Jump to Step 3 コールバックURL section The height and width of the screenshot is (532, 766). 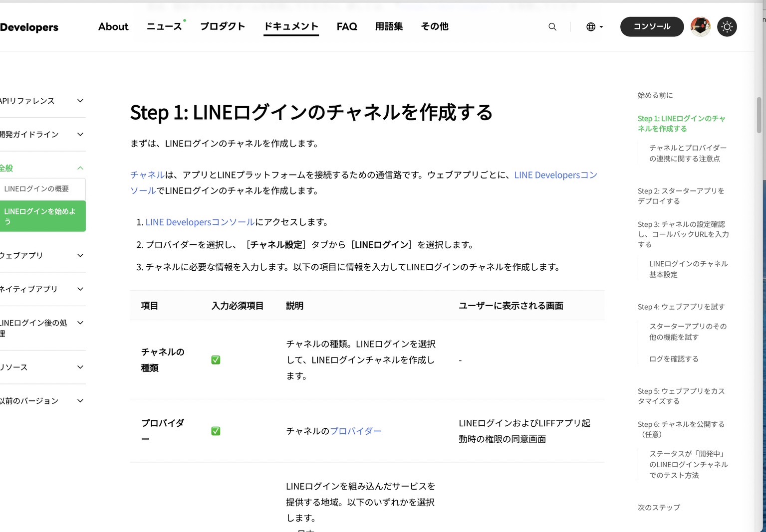pyautogui.click(x=683, y=234)
